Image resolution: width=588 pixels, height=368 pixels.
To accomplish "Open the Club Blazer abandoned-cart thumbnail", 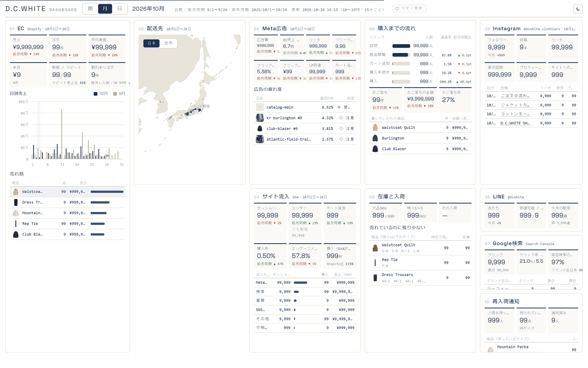I will (375, 149).
